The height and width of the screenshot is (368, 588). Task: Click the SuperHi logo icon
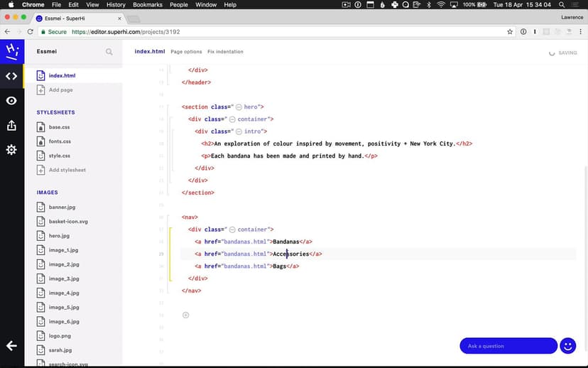click(11, 51)
